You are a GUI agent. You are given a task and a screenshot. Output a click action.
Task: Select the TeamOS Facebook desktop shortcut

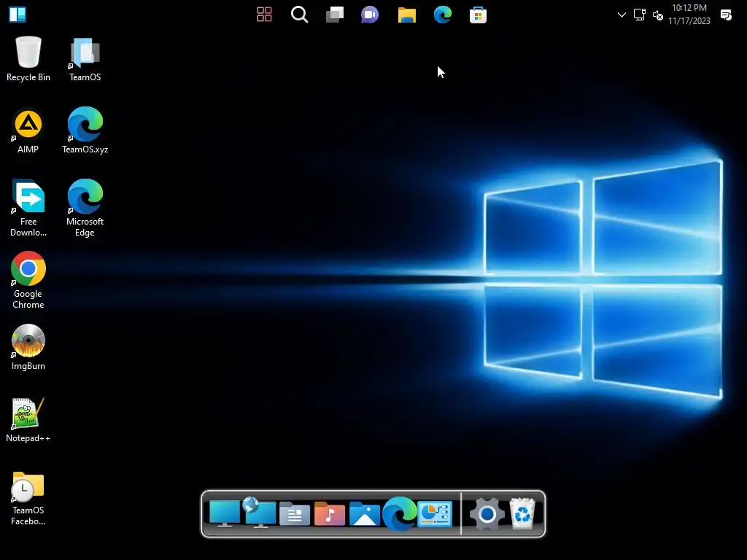(28, 497)
